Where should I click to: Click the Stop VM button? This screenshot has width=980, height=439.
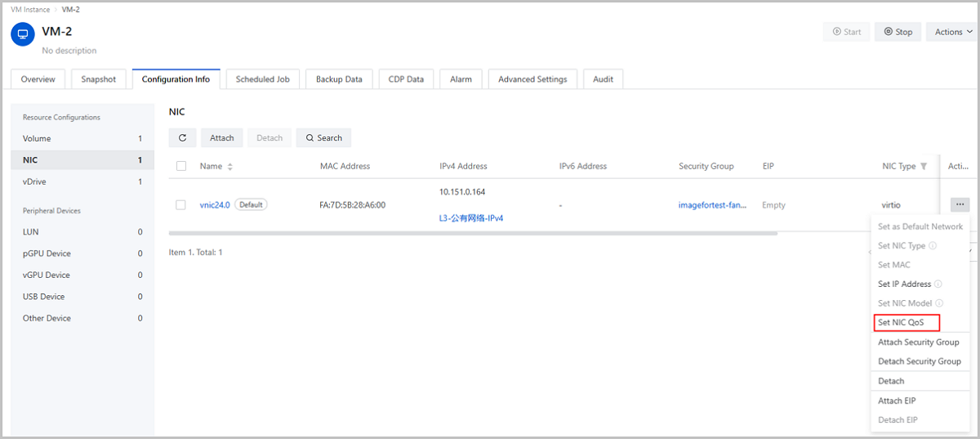(x=898, y=32)
